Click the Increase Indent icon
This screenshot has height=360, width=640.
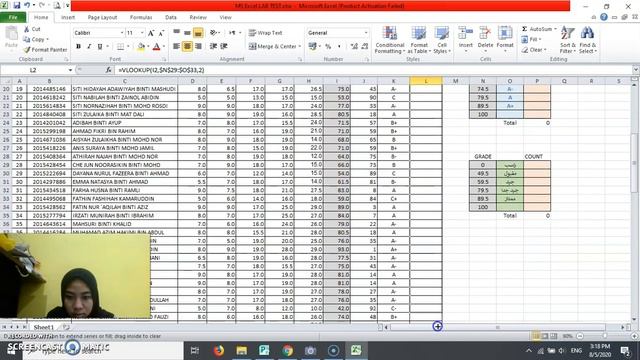224,46
